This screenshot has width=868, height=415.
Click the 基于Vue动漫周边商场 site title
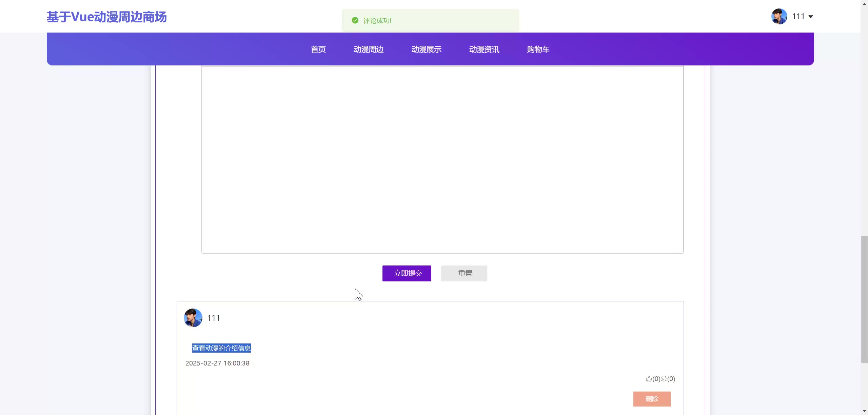[106, 17]
